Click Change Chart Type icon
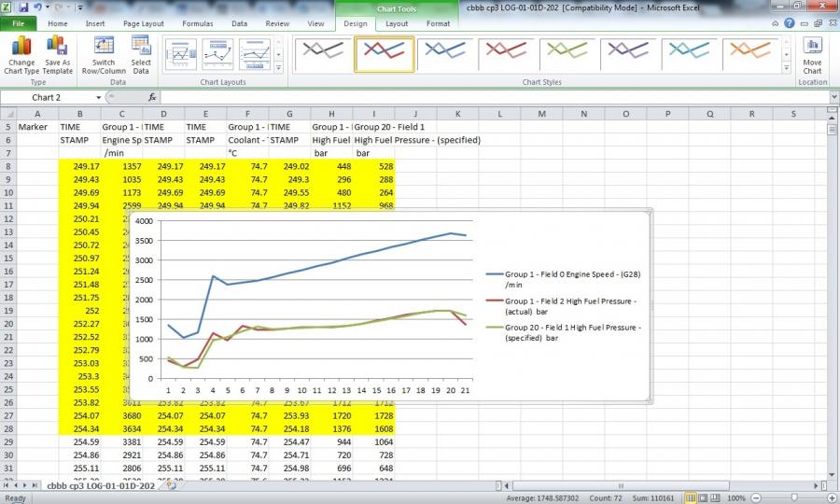840x504 pixels. (21, 54)
